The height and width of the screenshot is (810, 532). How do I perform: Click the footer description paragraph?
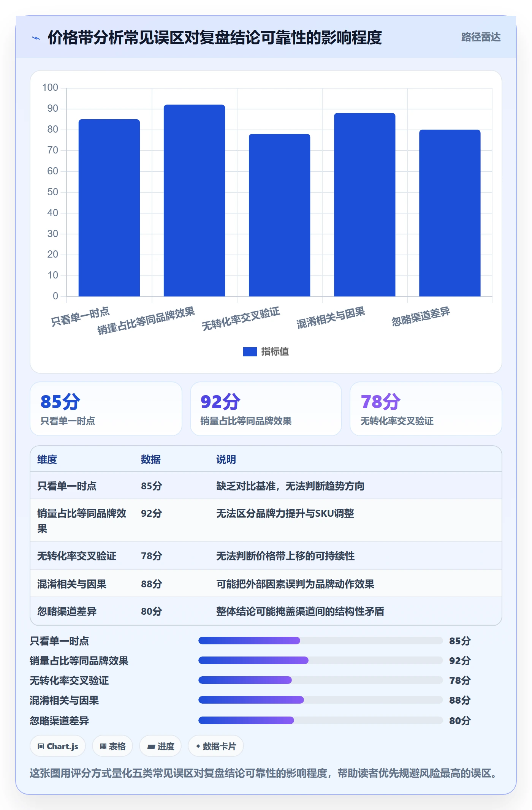pyautogui.click(x=265, y=773)
